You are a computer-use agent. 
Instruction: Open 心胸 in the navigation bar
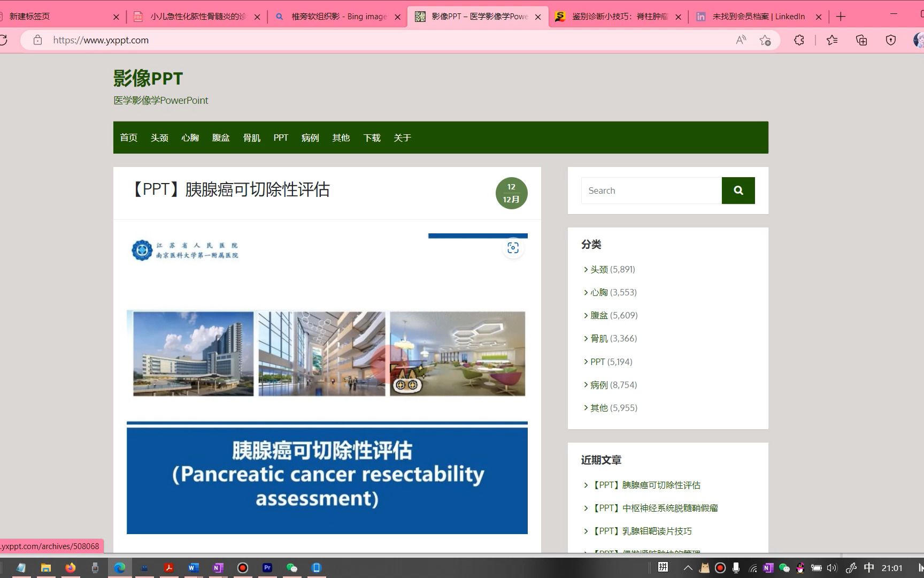[x=190, y=138]
